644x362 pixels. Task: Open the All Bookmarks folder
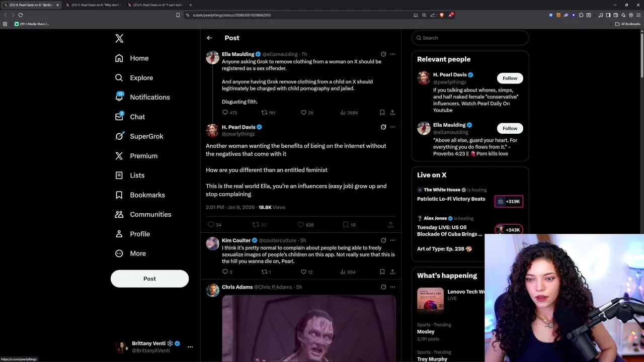coord(628,24)
